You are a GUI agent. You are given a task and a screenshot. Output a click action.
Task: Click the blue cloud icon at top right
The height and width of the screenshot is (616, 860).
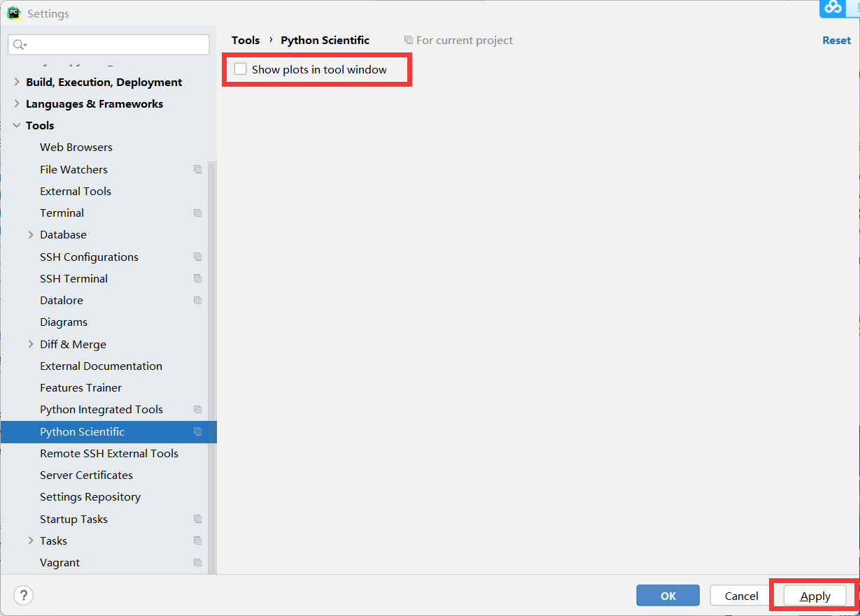point(833,8)
